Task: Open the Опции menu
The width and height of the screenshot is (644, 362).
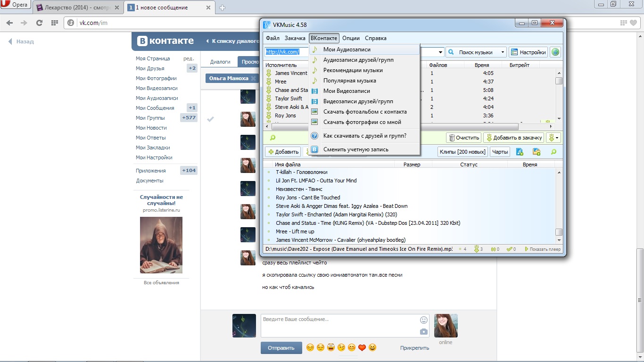Action: (351, 38)
